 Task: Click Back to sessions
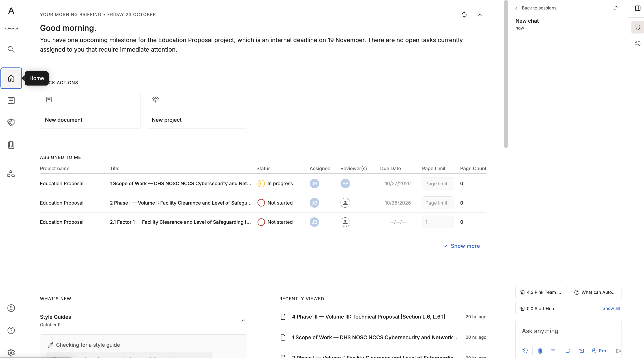click(536, 8)
